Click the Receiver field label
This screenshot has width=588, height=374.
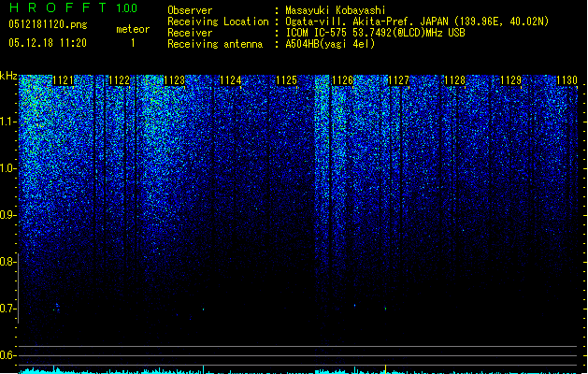point(190,33)
